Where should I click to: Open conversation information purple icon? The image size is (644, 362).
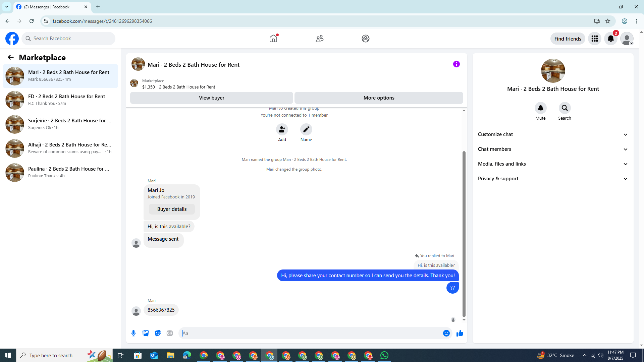pos(456,64)
